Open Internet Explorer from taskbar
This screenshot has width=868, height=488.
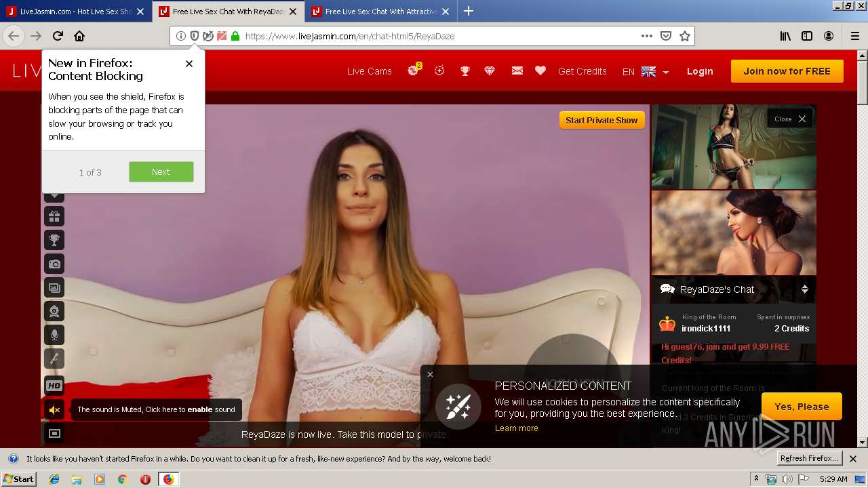click(x=54, y=479)
